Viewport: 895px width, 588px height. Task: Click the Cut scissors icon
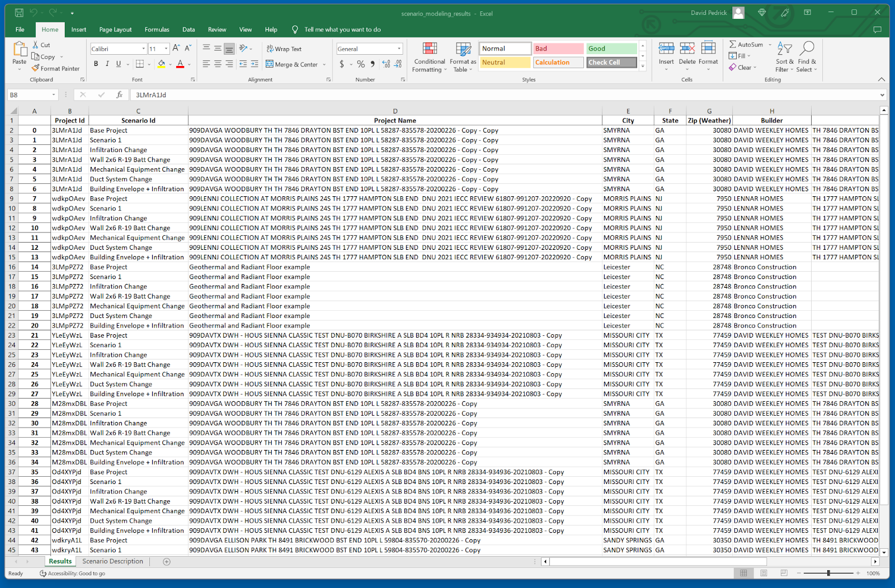tap(36, 45)
